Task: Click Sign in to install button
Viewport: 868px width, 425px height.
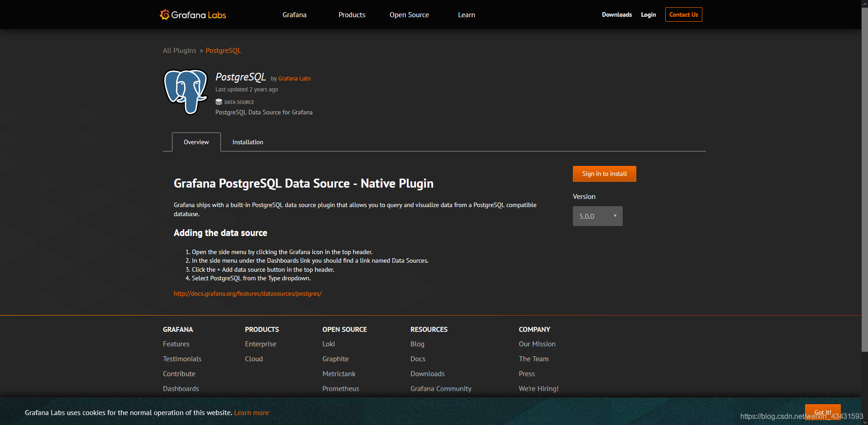Action: (x=604, y=174)
